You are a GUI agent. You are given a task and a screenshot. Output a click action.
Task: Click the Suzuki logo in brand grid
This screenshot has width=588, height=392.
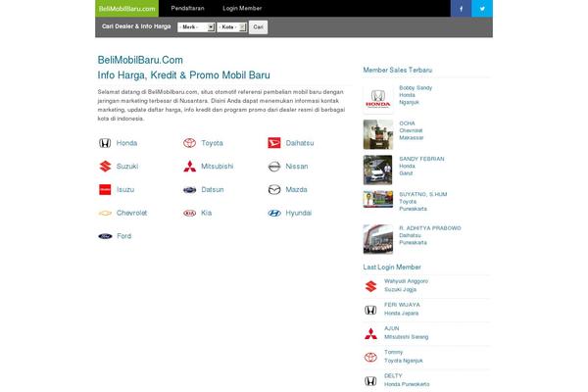(x=105, y=167)
